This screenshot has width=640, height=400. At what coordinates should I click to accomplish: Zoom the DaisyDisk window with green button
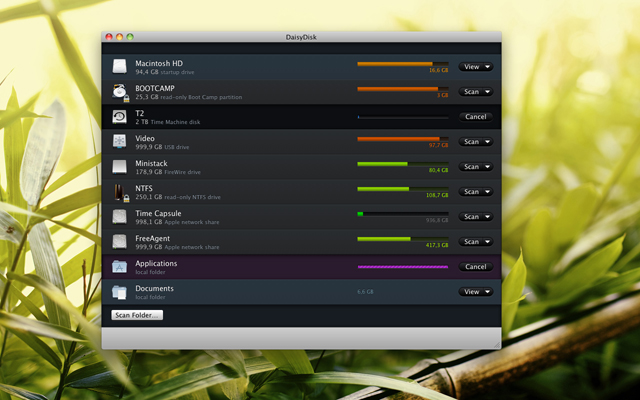click(130, 37)
